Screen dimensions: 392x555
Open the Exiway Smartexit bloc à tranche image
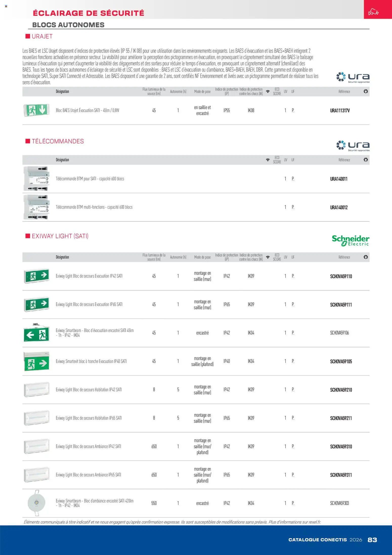[36, 361]
